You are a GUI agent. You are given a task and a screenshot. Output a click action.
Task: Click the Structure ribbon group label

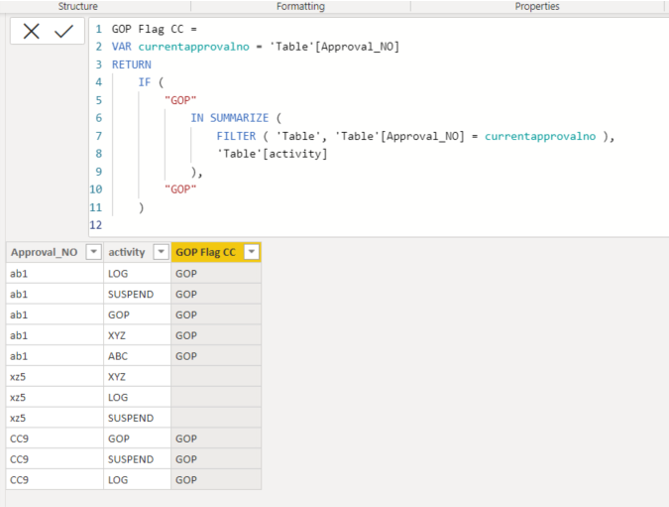pyautogui.click(x=78, y=6)
